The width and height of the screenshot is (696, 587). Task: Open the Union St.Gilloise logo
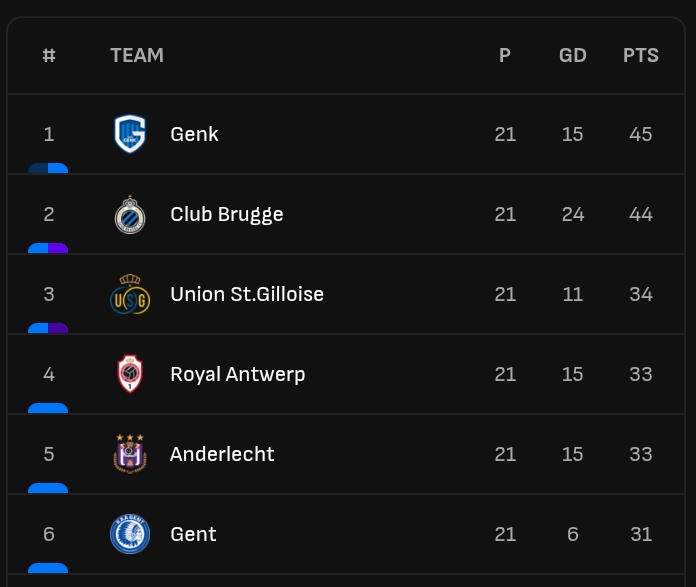click(x=130, y=294)
